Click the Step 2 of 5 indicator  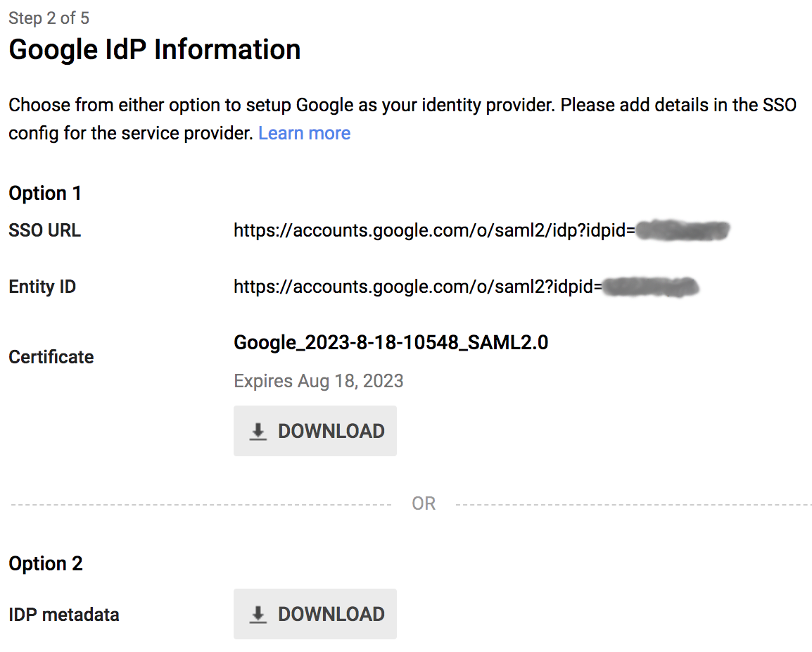coord(49,18)
